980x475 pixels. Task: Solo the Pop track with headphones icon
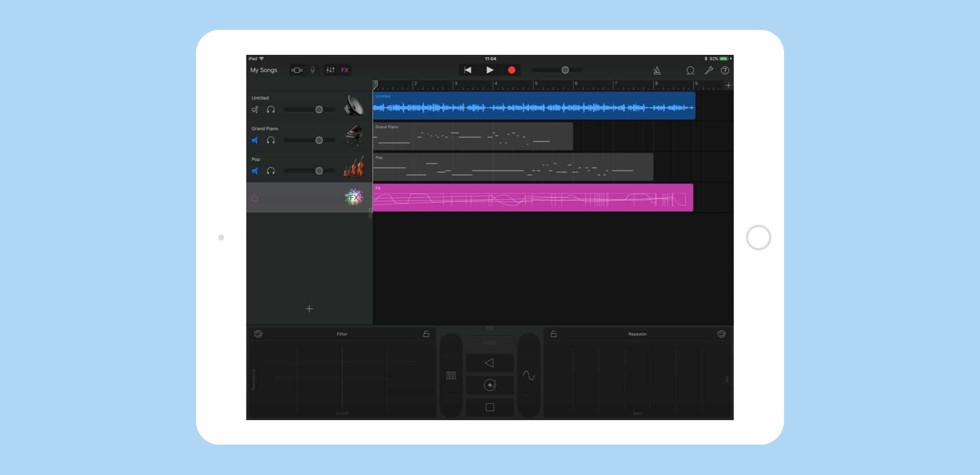[270, 171]
